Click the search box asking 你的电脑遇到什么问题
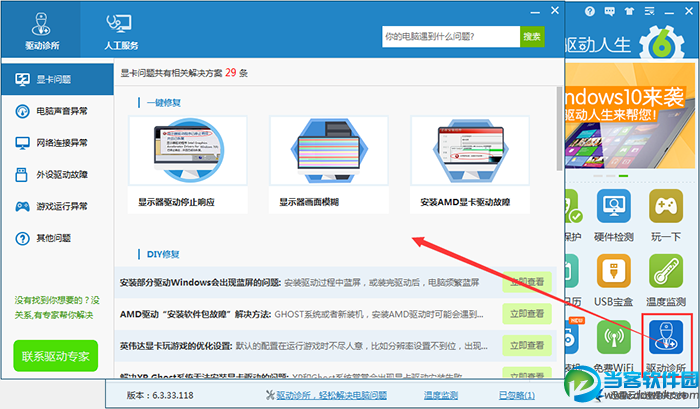The width and height of the screenshot is (700, 409). 451,37
